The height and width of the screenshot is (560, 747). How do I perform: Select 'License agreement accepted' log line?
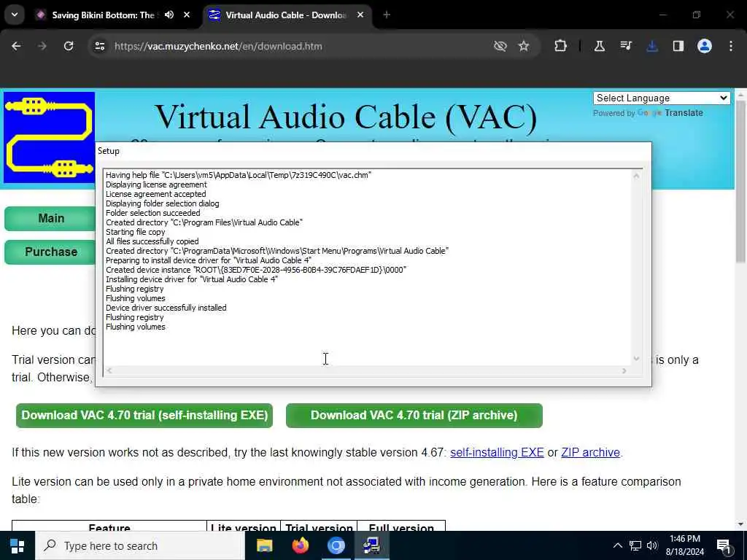tap(156, 194)
